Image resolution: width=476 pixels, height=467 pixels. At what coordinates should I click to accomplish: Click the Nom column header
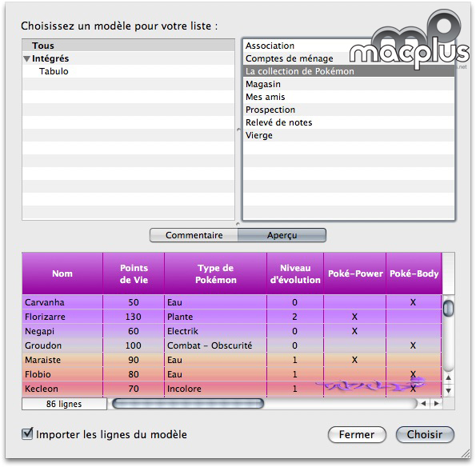(62, 273)
